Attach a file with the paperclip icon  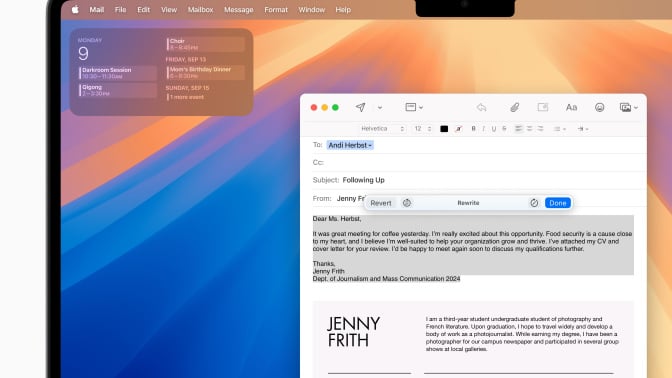pos(514,107)
